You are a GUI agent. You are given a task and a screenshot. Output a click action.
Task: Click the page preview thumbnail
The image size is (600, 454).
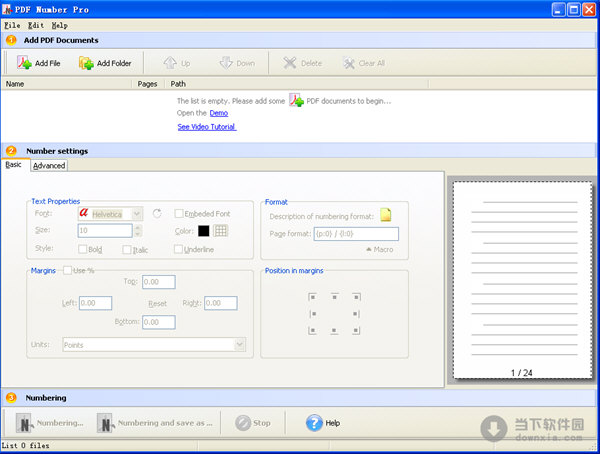tap(522, 280)
